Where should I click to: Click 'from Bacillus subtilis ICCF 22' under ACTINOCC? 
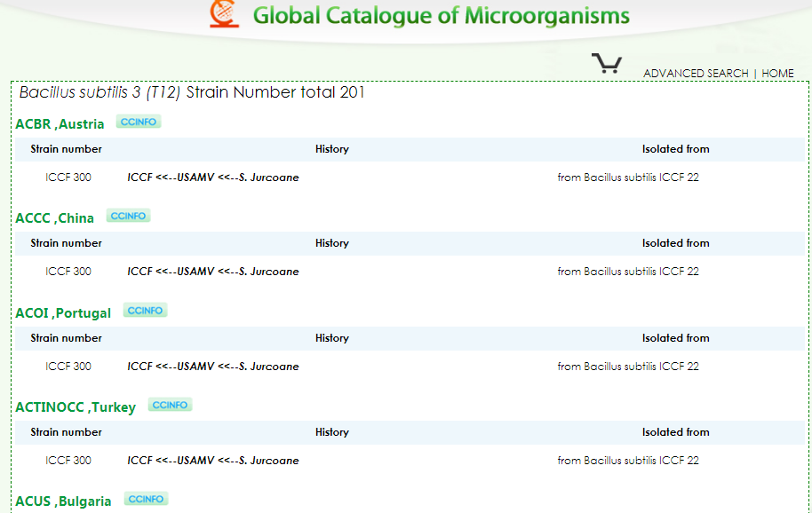pos(628,461)
